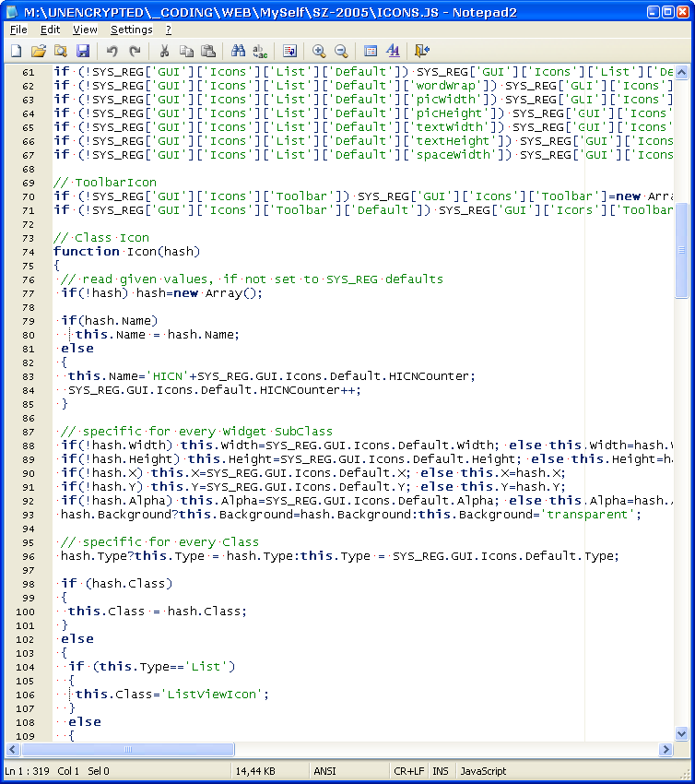
Task: Cut selection with the scissors icon
Action: click(164, 51)
